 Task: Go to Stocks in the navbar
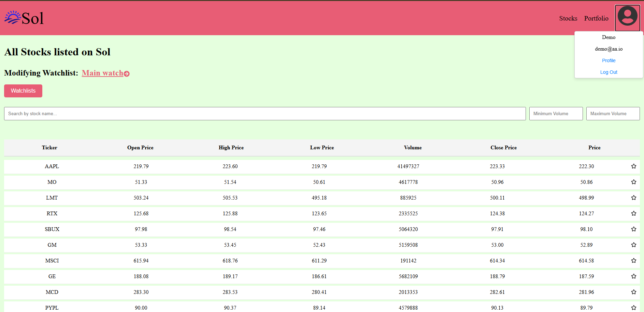568,18
